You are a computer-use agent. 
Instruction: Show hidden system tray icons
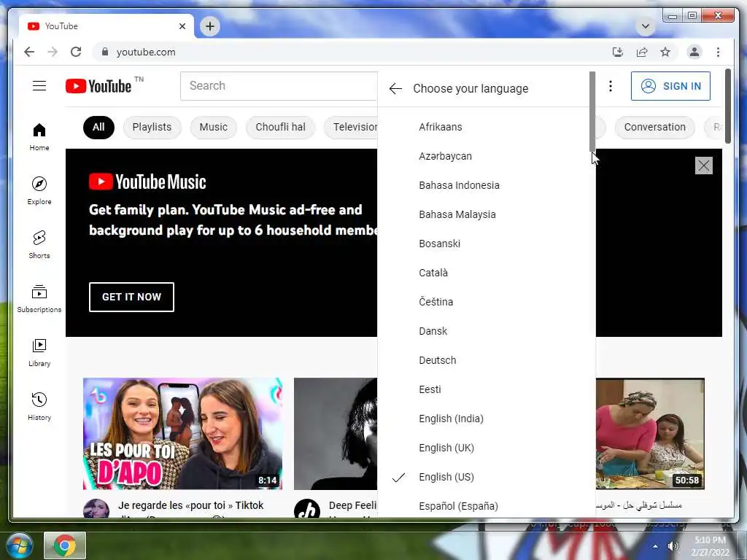pos(656,546)
